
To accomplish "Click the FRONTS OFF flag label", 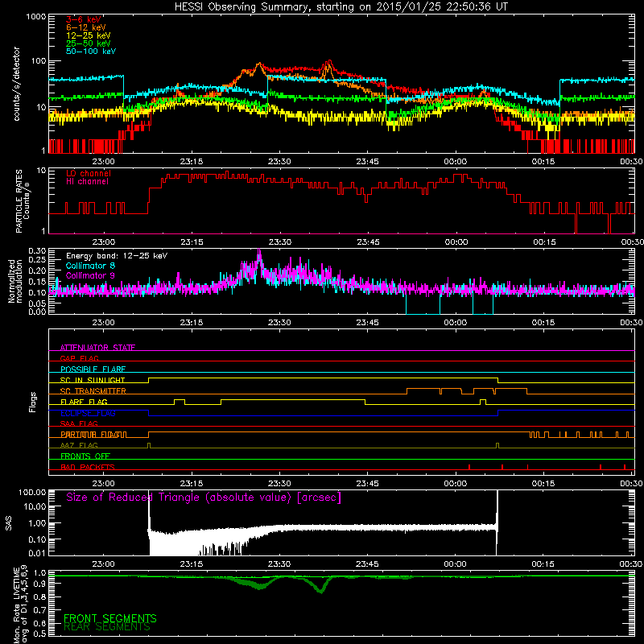I will 85,456.
